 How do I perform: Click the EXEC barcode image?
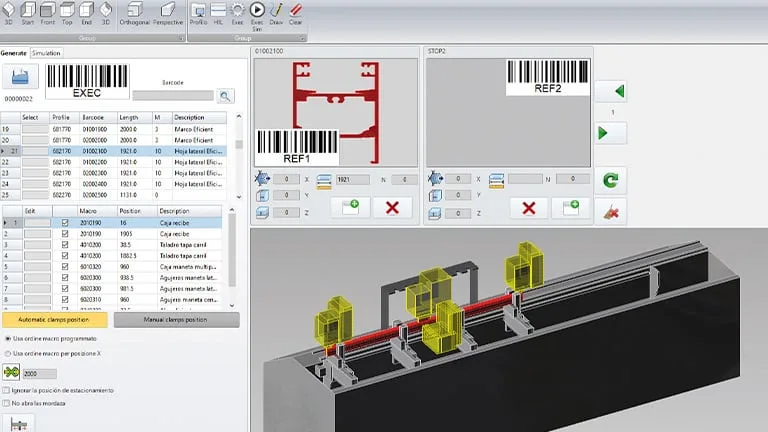point(87,81)
